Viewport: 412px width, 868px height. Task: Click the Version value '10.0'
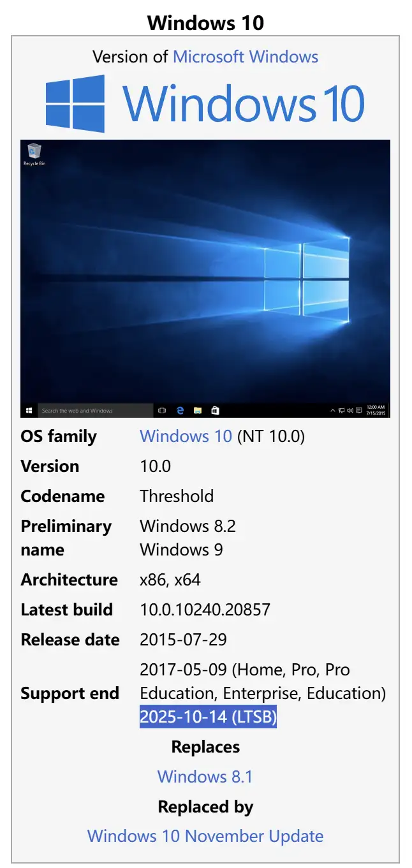(155, 466)
